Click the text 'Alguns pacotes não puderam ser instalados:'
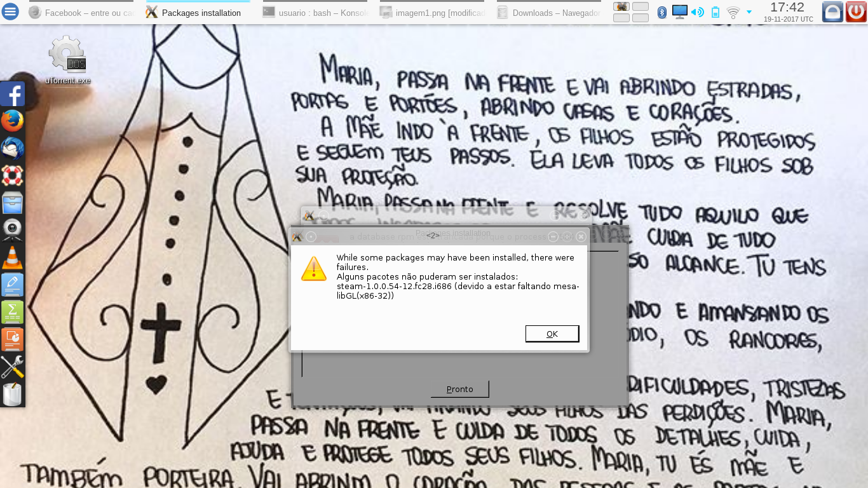 tap(428, 276)
